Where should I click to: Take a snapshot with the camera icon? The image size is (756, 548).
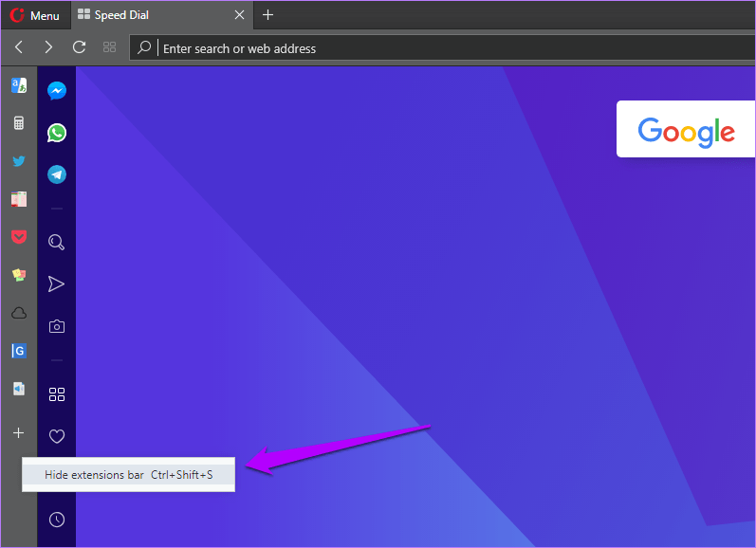(56, 326)
